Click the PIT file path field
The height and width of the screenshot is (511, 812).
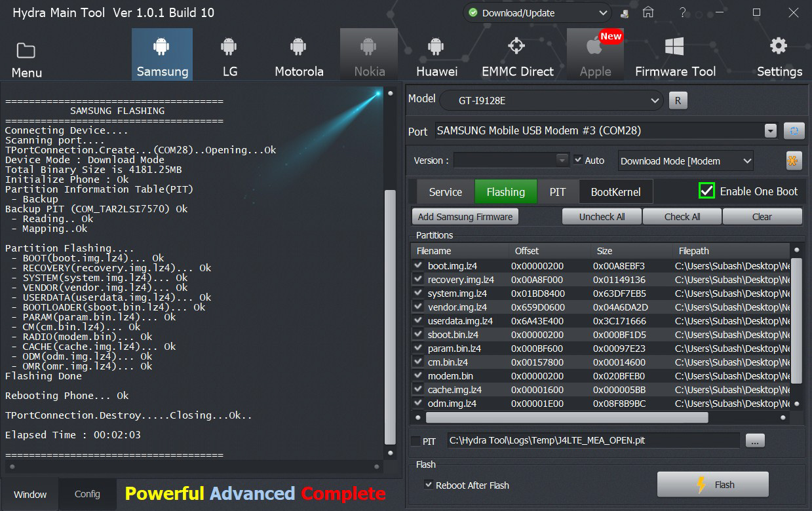pos(593,441)
